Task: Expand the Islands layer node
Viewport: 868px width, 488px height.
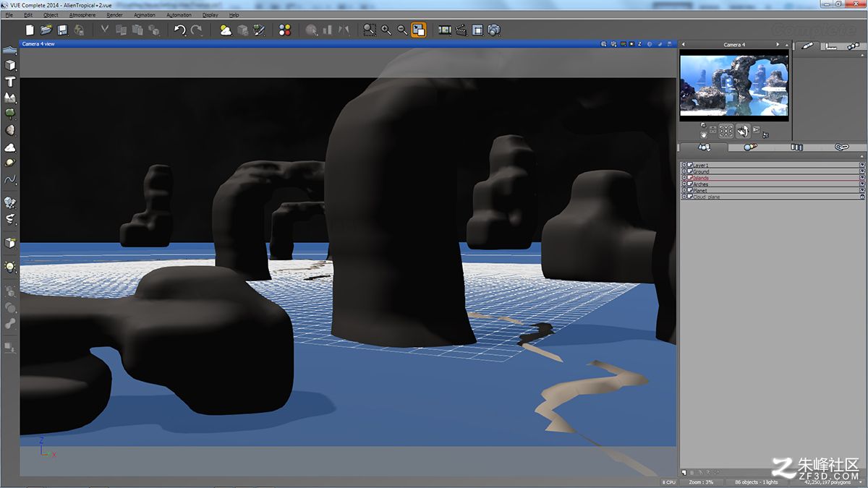Action: pos(684,178)
